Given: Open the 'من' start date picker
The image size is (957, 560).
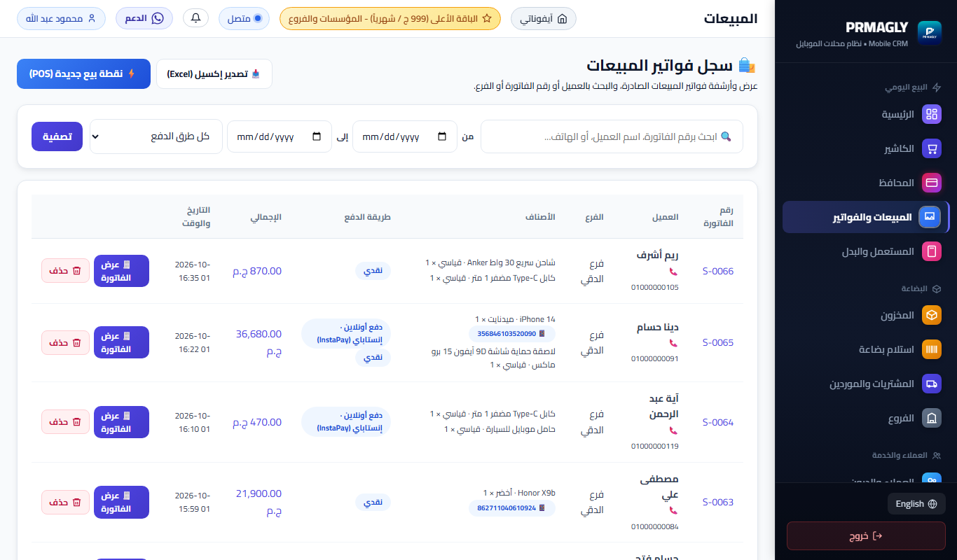Looking at the screenshot, I should [x=405, y=136].
